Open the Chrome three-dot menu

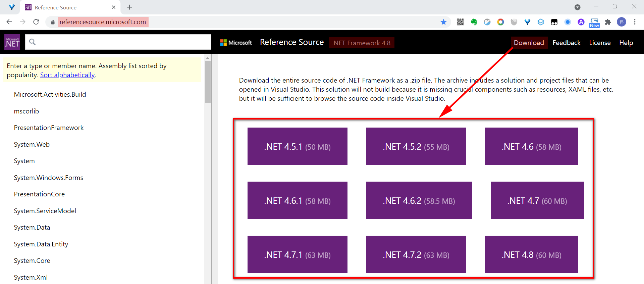635,22
